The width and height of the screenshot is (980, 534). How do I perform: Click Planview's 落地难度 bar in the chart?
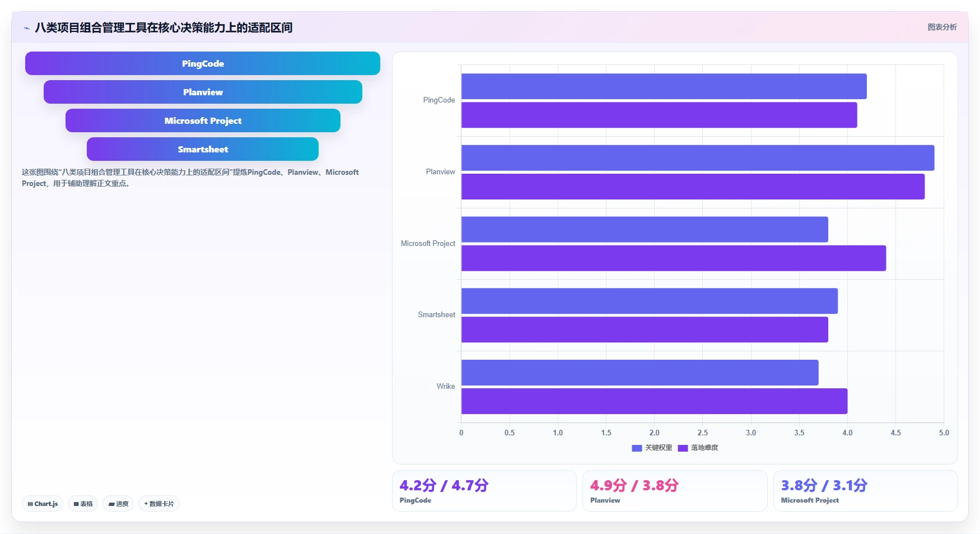[x=693, y=187]
